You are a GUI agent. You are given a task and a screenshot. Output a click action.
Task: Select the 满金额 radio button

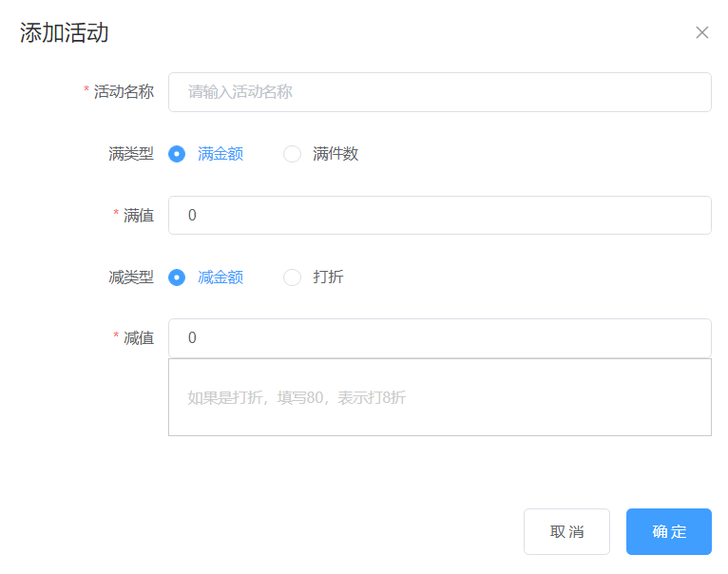[177, 154]
